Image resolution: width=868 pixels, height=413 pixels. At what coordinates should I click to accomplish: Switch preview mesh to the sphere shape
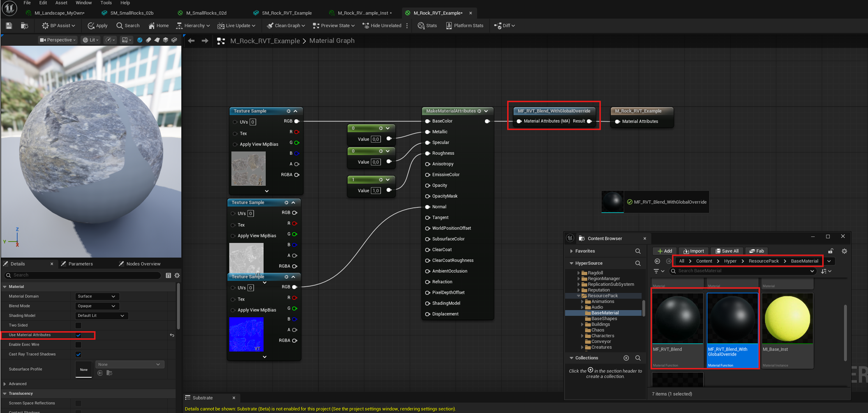[x=140, y=40]
